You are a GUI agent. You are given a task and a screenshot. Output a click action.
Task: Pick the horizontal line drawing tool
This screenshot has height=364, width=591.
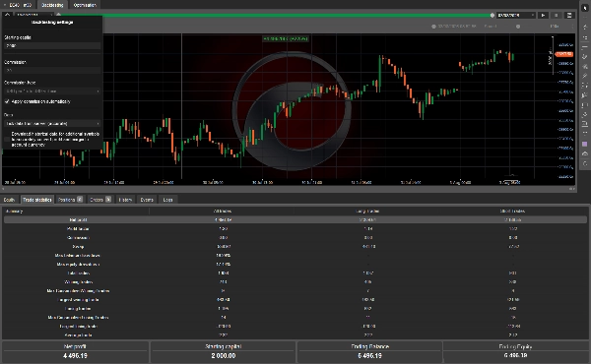(x=585, y=46)
